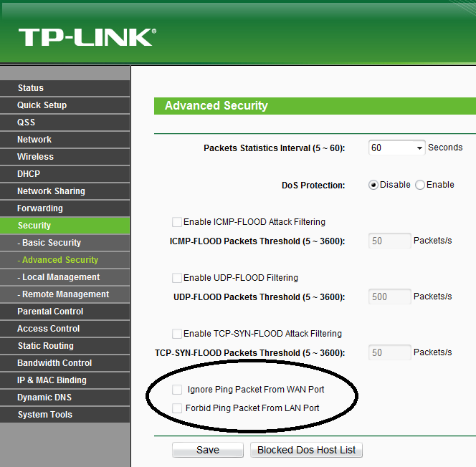This screenshot has width=476, height=467.
Task: Go to Bandwidth Control
Action: [x=65, y=363]
